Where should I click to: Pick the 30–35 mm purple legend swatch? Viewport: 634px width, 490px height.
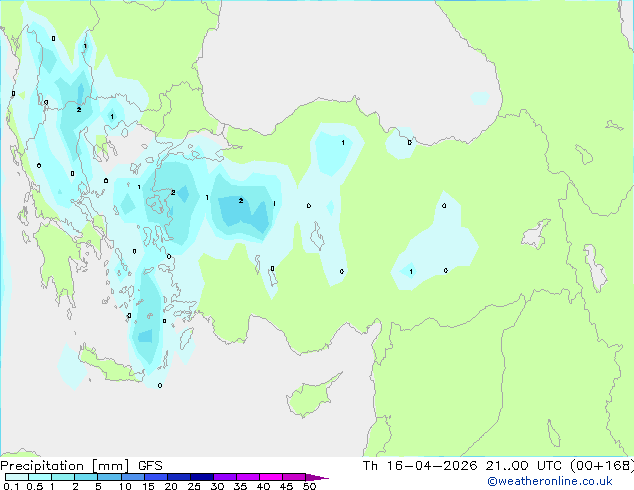click(x=224, y=477)
